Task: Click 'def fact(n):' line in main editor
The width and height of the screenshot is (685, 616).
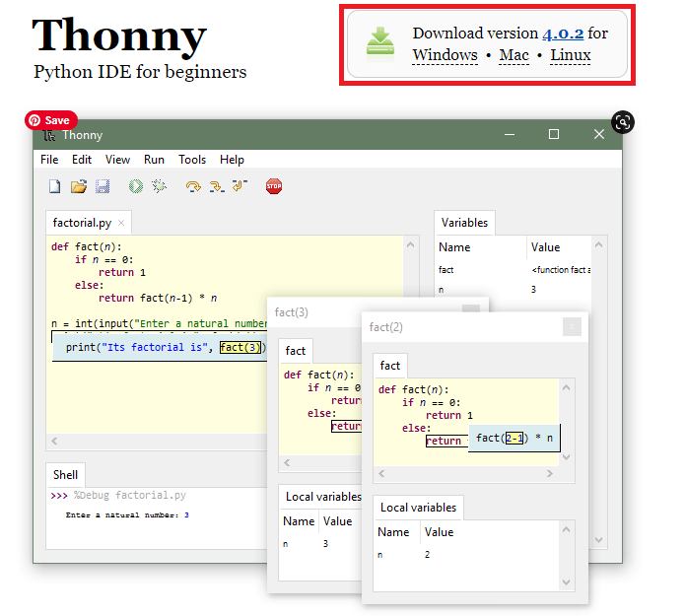Action: tap(87, 246)
